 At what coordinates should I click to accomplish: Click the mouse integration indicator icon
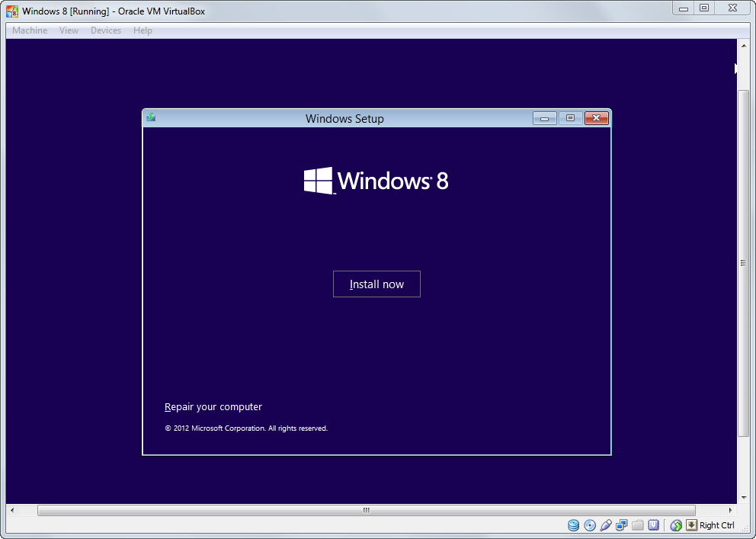[x=675, y=525]
